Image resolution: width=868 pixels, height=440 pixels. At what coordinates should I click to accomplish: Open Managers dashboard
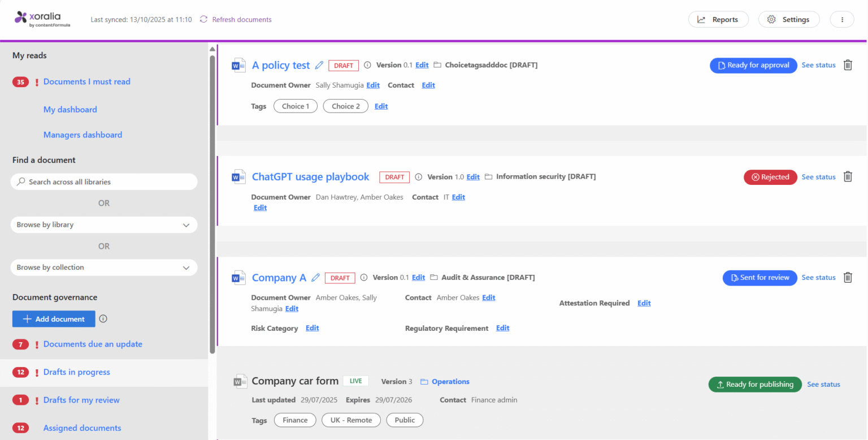[83, 135]
